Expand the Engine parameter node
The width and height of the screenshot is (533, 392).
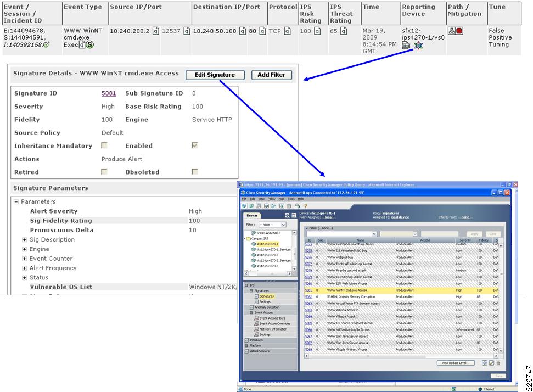pos(25,249)
